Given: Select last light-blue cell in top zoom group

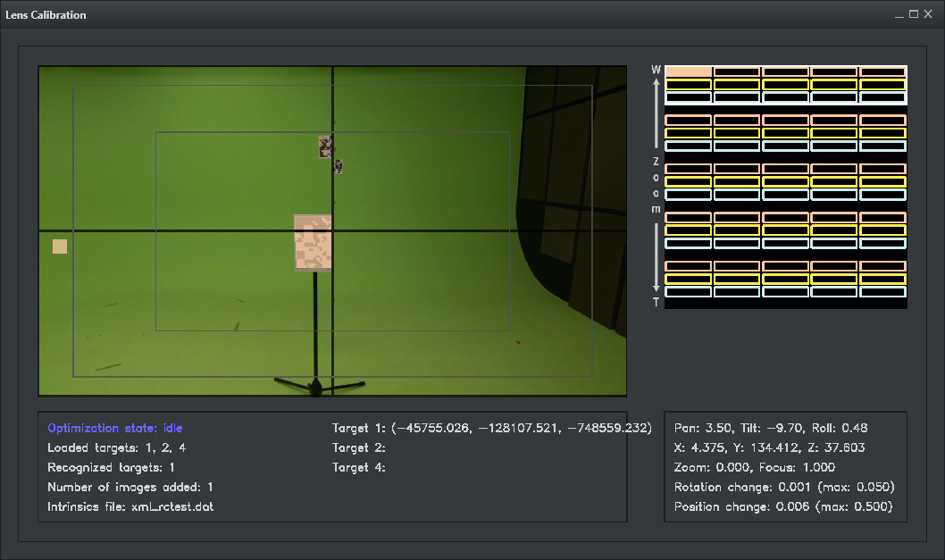Looking at the screenshot, I should click(882, 97).
